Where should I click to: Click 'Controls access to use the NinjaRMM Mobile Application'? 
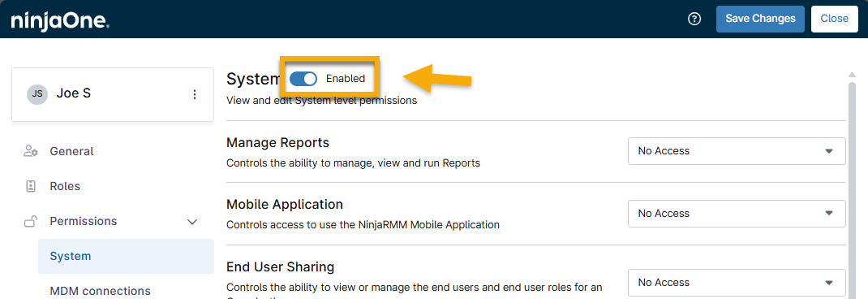tap(363, 225)
